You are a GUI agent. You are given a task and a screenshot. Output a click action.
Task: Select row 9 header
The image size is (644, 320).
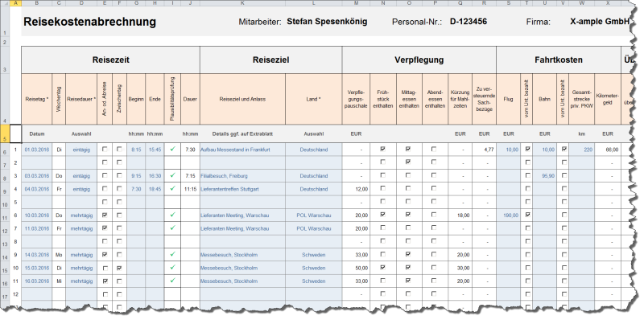click(5, 189)
